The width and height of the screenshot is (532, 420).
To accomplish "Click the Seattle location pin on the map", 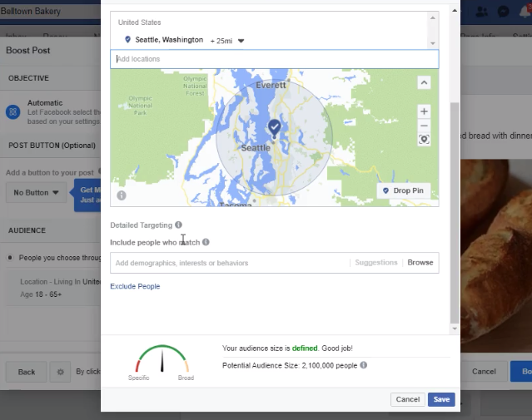I will point(274,129).
